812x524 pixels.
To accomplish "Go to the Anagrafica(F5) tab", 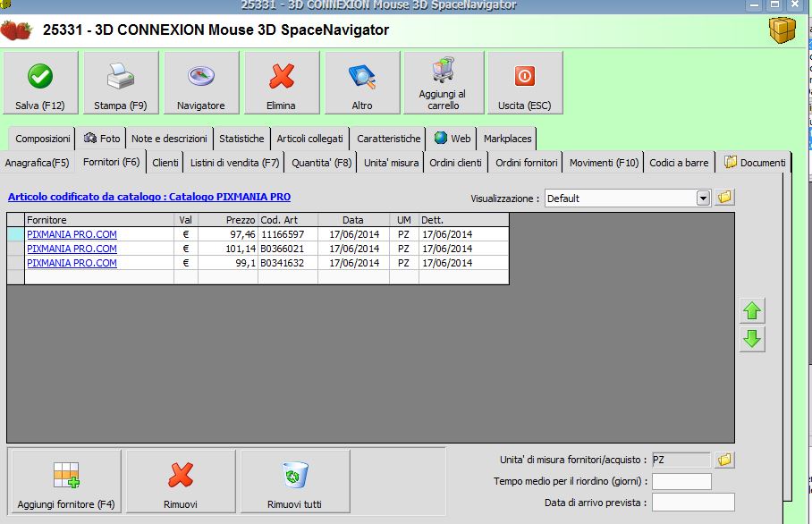I will pos(38,163).
